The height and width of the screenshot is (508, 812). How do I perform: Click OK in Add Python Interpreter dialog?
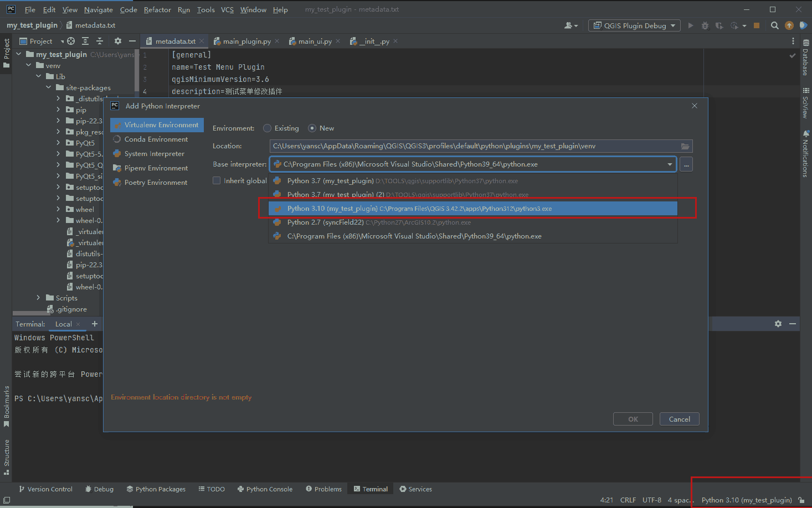[633, 419]
